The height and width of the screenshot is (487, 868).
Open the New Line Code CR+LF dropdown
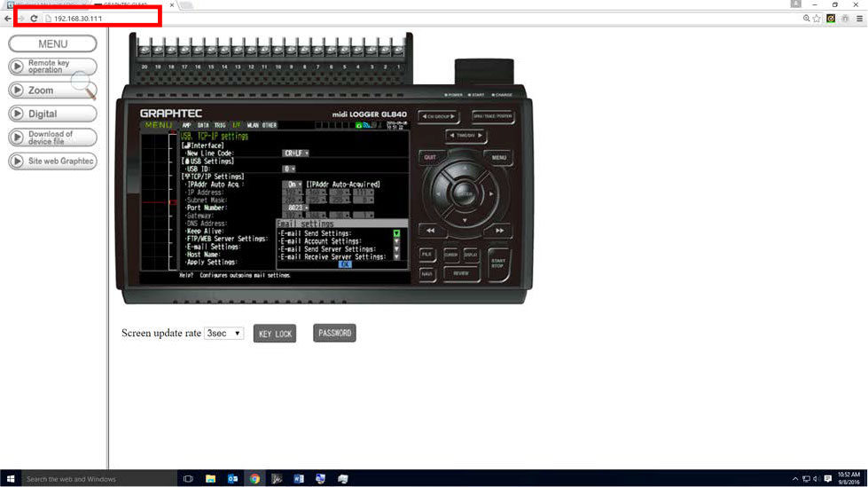pyautogui.click(x=295, y=153)
